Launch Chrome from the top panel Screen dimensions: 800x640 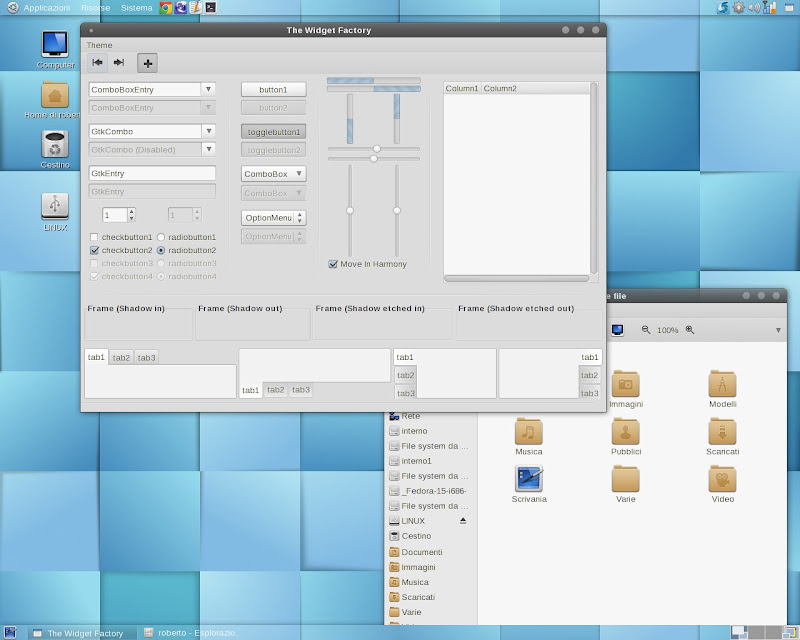(166, 7)
